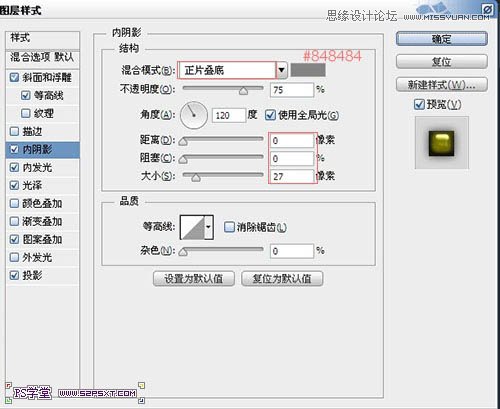
Task: Click 设置为默认值 button
Action: [194, 279]
